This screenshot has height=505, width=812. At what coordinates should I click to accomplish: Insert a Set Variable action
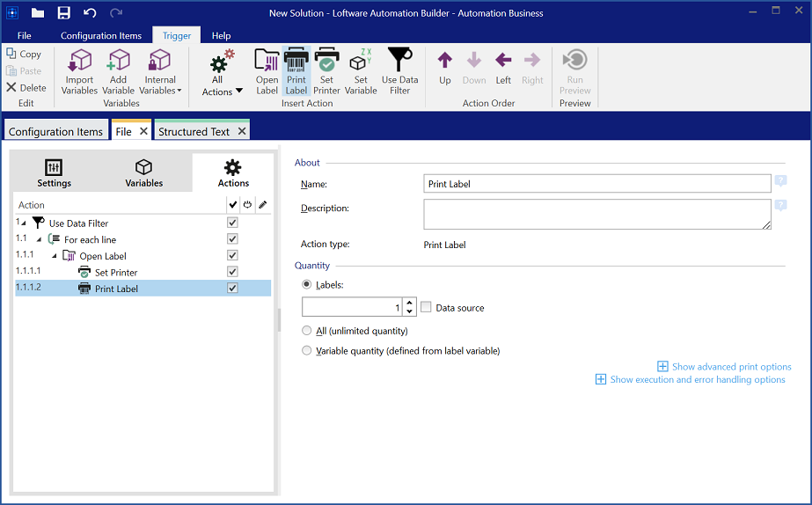click(x=361, y=71)
